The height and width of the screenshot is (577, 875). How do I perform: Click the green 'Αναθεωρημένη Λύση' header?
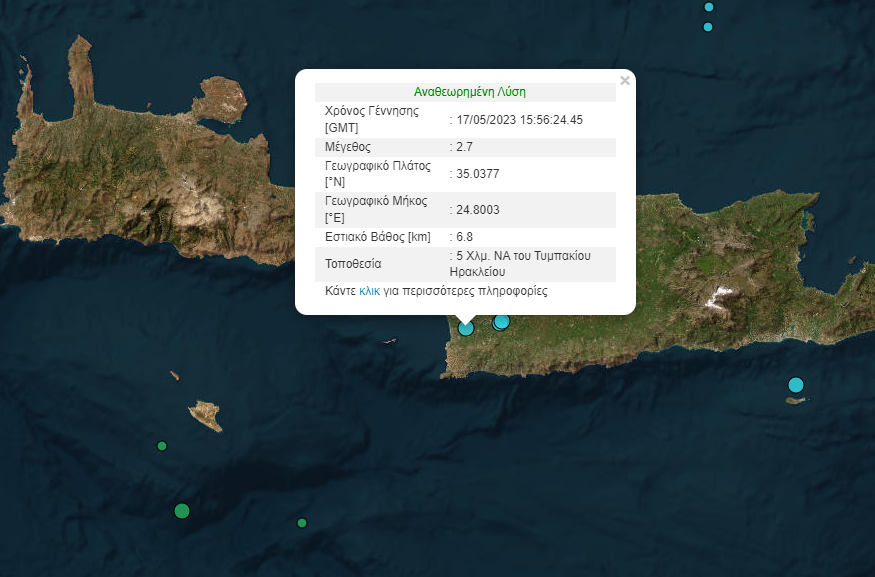(x=469, y=92)
